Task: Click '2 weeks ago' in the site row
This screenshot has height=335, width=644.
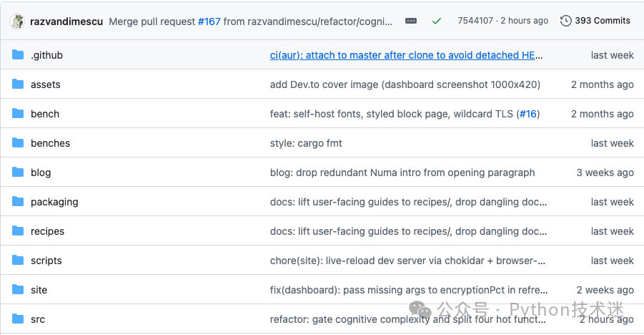Action: (605, 290)
